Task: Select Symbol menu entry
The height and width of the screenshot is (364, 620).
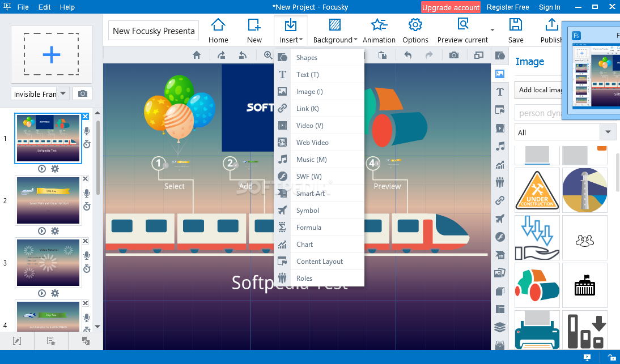Action: pyautogui.click(x=319, y=211)
